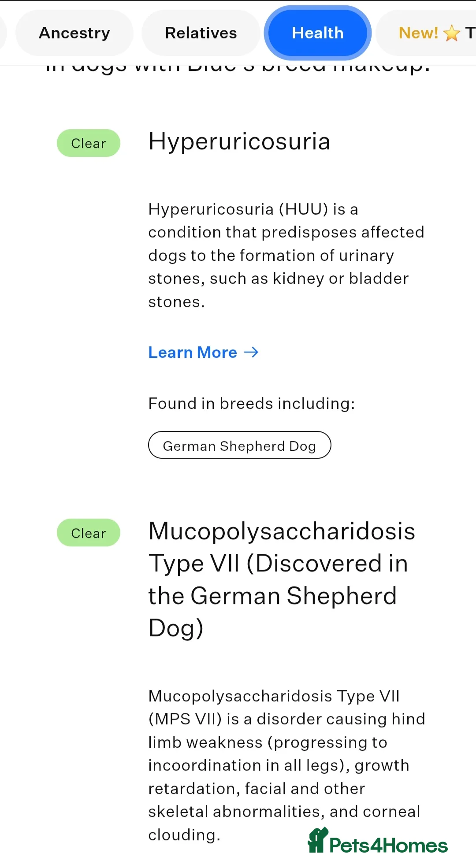Screen dimensions: 476x868
Task: Clear the Mucopolysaccharidosis Type VII result
Action: click(88, 533)
